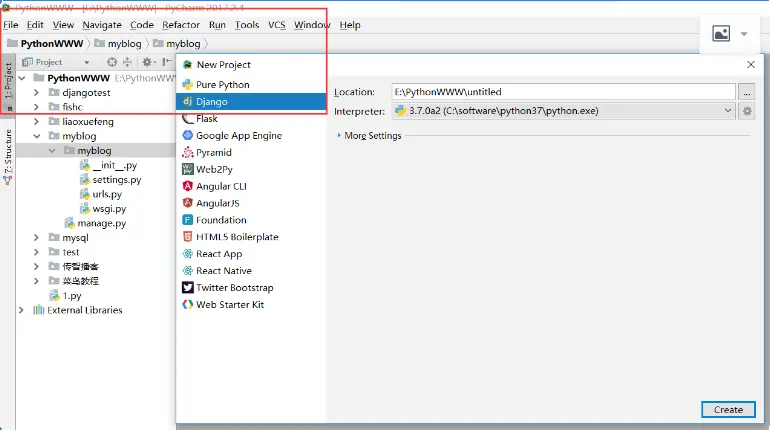Select the Flask project type
This screenshot has width=770, height=430.
[x=250, y=119]
